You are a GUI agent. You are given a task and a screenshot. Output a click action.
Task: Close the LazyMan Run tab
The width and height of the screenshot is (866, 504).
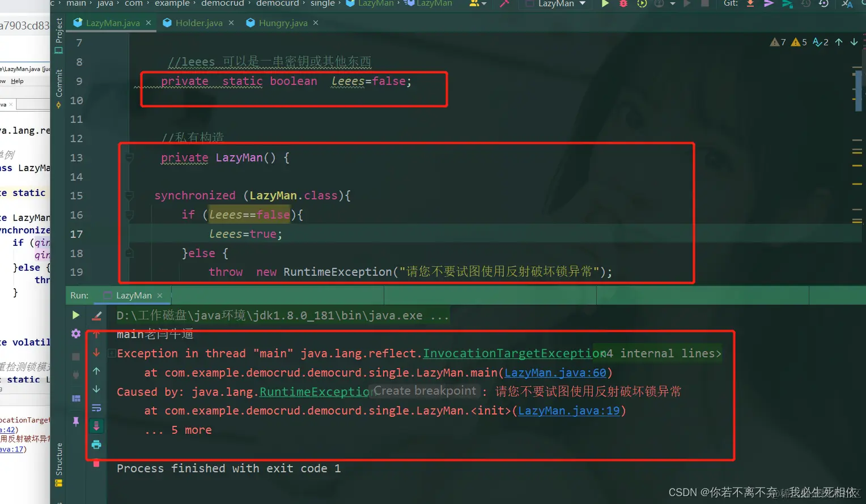tap(160, 296)
